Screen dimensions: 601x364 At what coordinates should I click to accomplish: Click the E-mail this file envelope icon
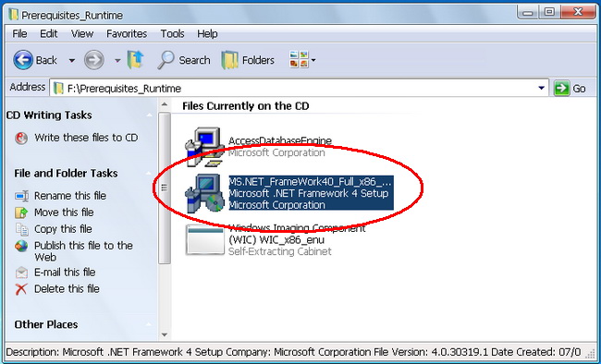pyautogui.click(x=21, y=273)
